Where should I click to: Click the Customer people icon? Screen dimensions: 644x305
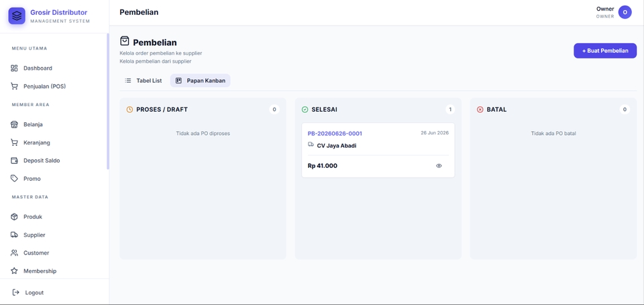click(14, 253)
